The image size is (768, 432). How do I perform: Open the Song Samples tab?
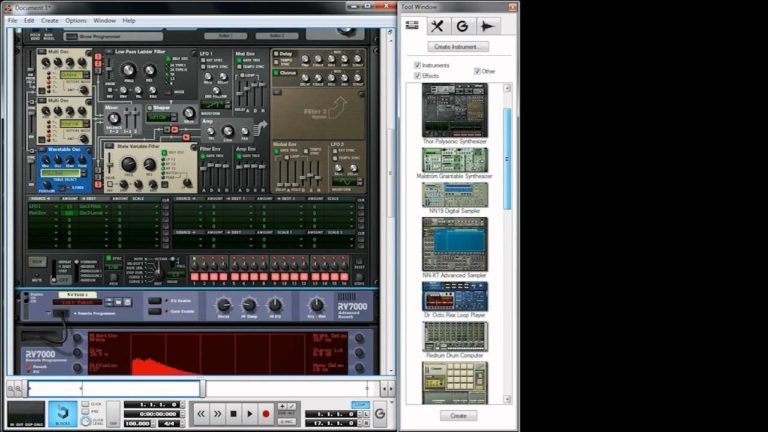[x=487, y=26]
